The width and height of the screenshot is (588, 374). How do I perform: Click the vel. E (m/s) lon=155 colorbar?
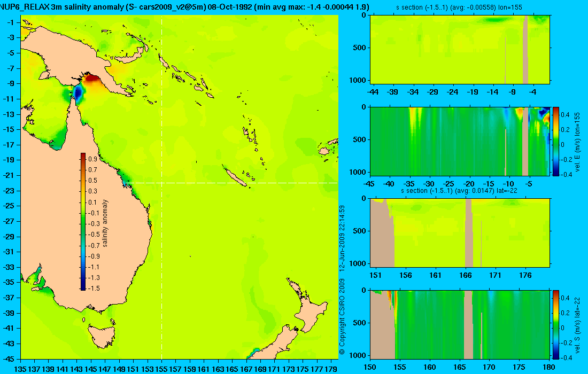coord(556,141)
